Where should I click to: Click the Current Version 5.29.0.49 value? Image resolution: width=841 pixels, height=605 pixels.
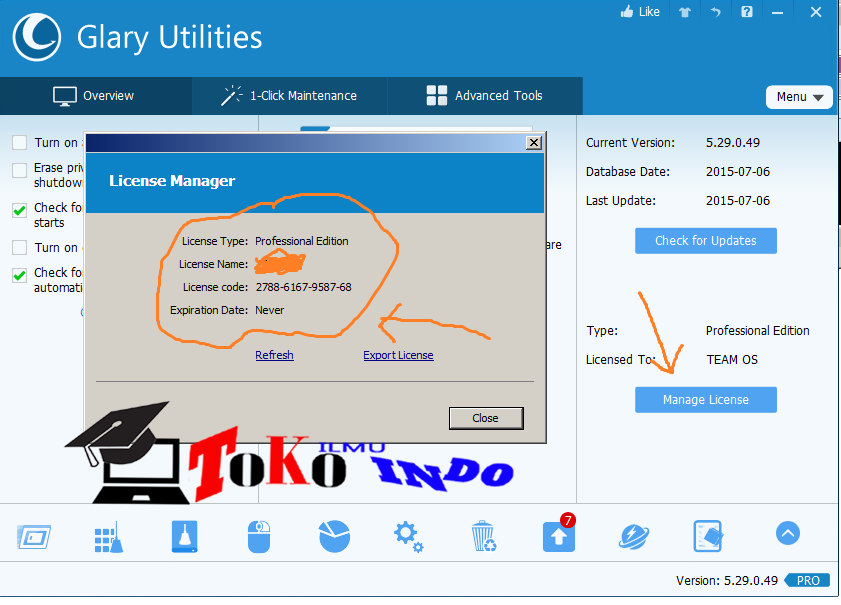point(733,143)
